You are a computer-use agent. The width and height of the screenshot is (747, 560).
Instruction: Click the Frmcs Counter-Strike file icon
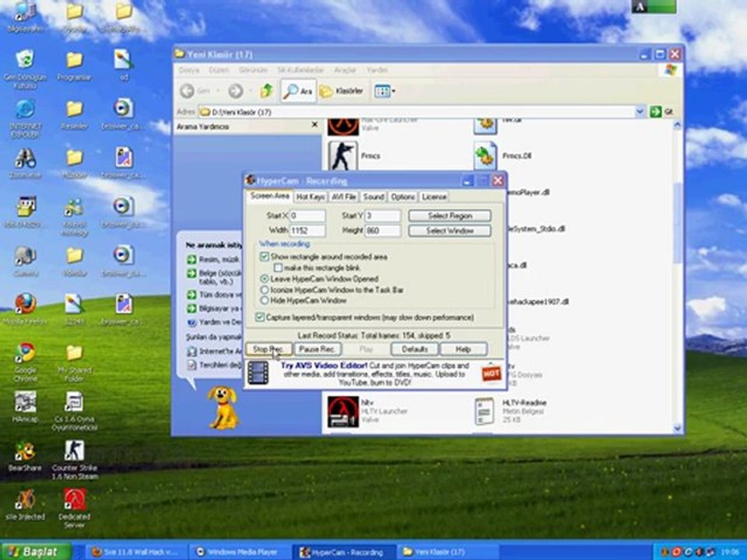pos(342,156)
